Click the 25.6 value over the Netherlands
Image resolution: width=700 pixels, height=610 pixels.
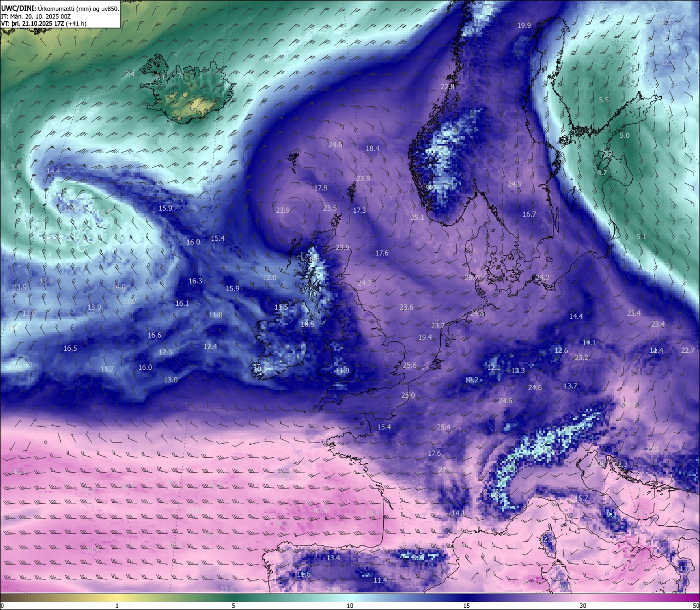coord(410,365)
